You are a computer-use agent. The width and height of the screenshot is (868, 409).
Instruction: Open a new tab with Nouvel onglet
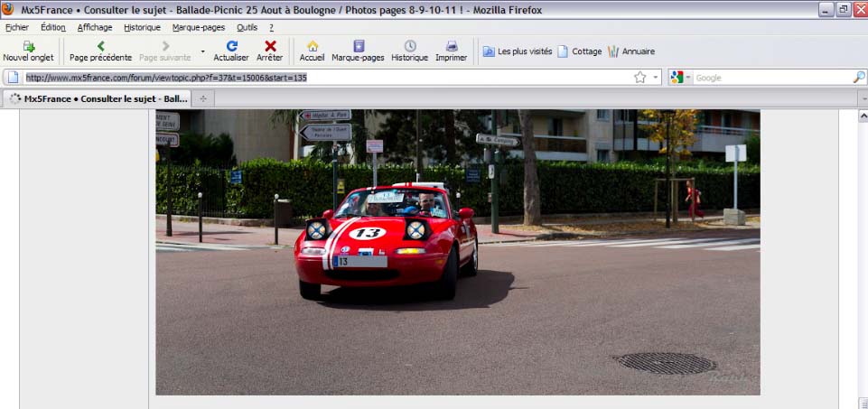point(28,51)
